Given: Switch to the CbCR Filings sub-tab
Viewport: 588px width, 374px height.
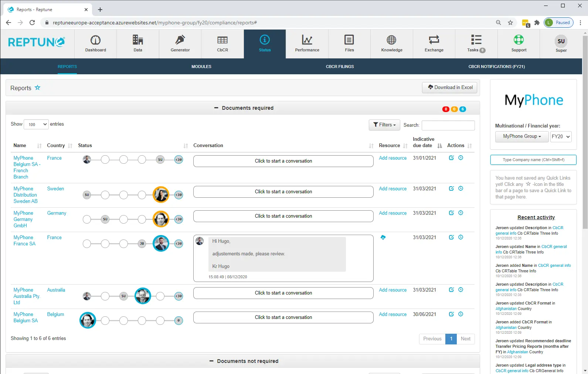Looking at the screenshot, I should point(340,67).
